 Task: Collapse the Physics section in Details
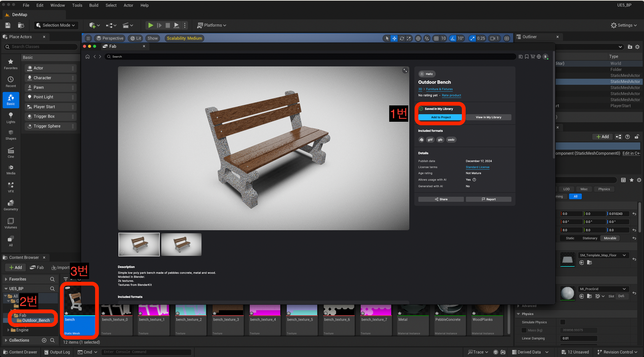(518, 314)
